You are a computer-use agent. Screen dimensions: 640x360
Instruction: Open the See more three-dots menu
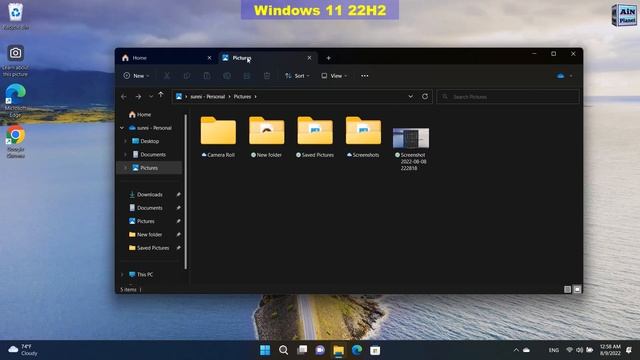pyautogui.click(x=364, y=76)
